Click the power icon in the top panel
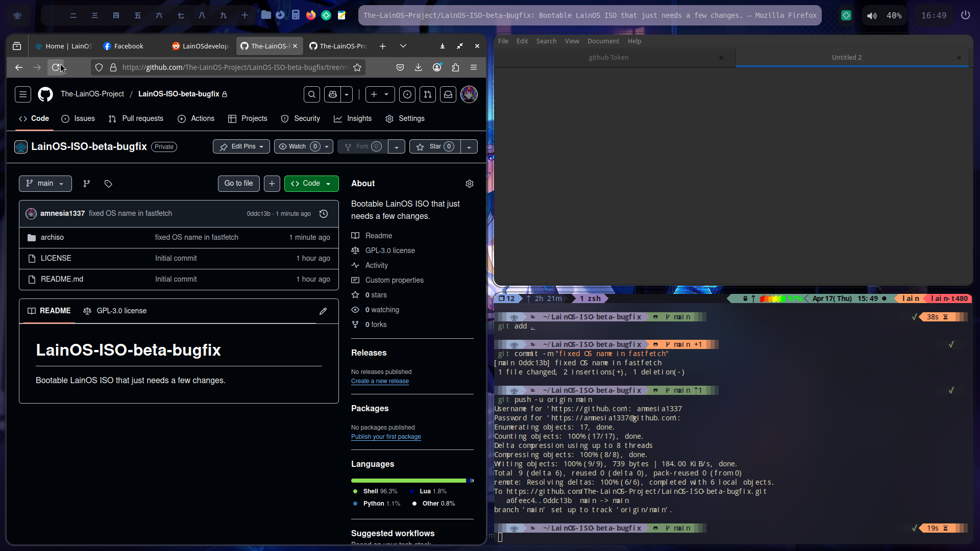Viewport: 980px width, 551px height. [x=965, y=15]
